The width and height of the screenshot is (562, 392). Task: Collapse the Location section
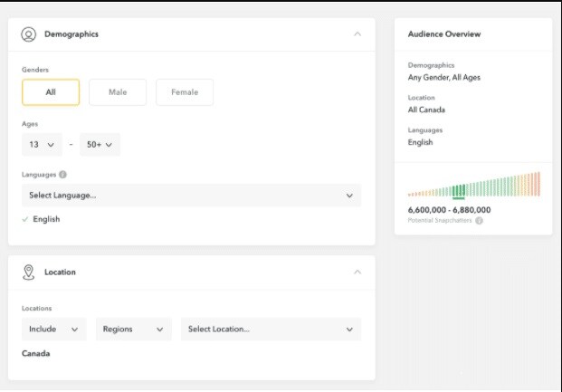click(x=357, y=272)
